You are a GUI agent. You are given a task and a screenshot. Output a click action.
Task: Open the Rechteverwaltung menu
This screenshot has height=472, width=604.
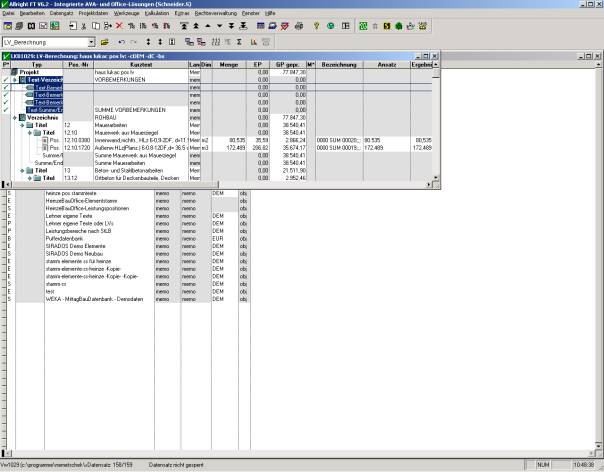(216, 13)
